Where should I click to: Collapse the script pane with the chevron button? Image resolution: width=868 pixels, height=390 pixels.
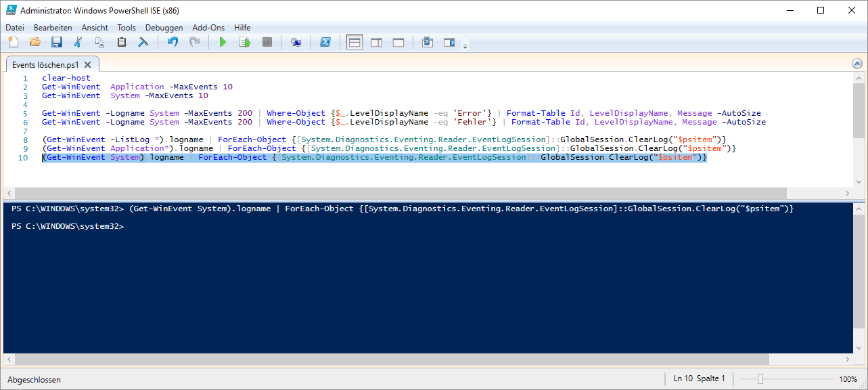coord(857,64)
